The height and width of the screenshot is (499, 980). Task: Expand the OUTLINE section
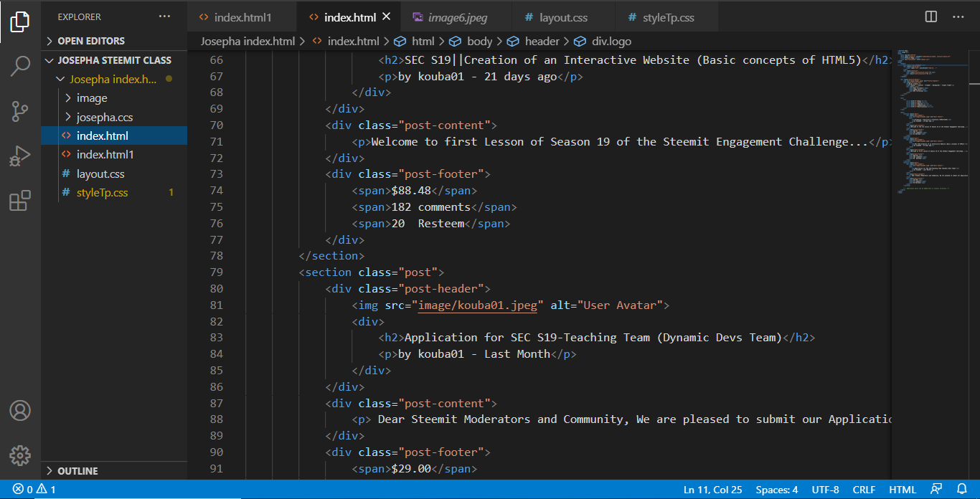[115, 471]
